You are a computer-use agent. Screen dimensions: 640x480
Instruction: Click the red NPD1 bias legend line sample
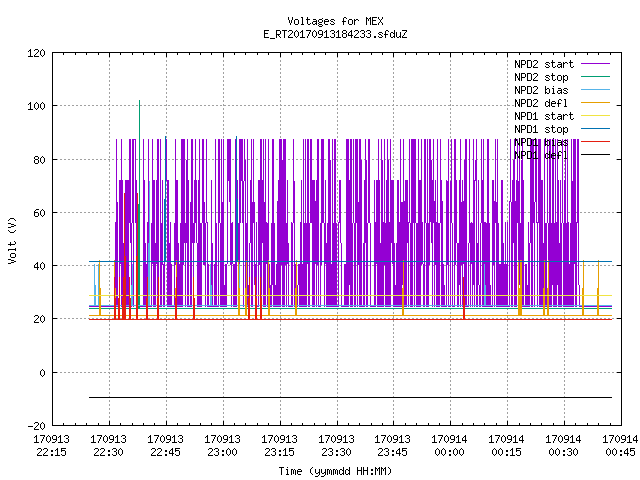coord(596,142)
